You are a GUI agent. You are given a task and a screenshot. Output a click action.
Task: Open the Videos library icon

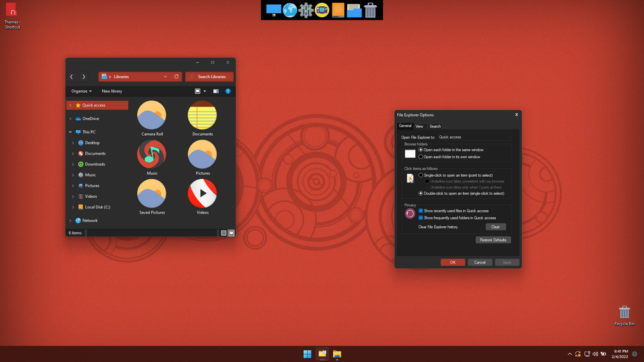point(202,193)
